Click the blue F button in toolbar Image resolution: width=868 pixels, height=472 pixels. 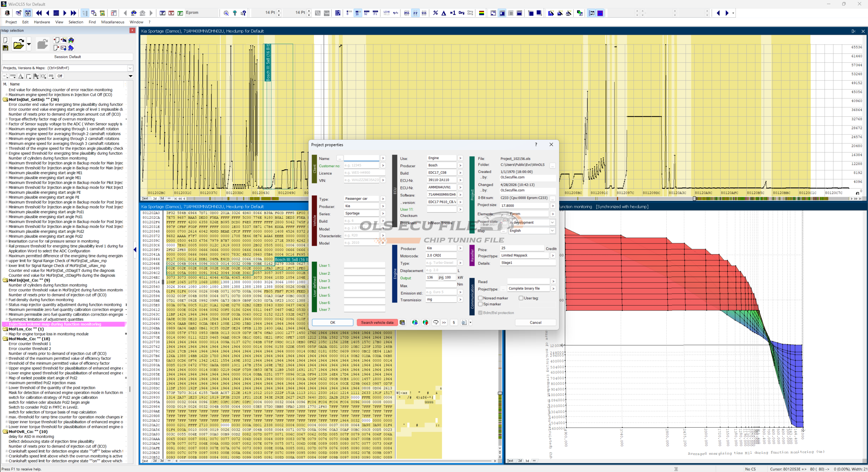point(163,13)
